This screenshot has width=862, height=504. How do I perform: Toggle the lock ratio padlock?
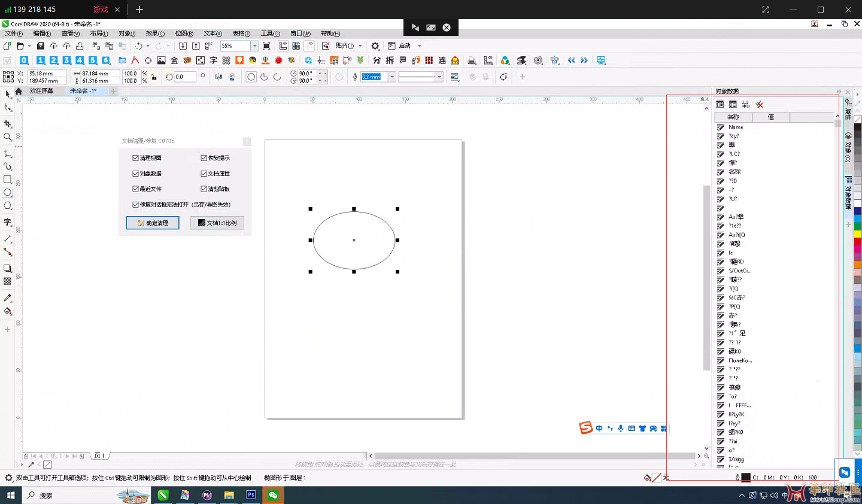pos(154,77)
